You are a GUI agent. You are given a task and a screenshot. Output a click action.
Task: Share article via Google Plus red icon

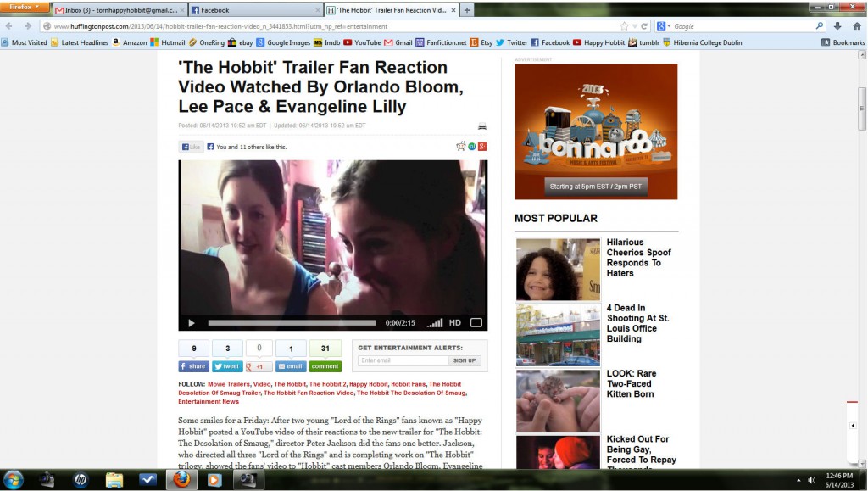click(x=482, y=147)
